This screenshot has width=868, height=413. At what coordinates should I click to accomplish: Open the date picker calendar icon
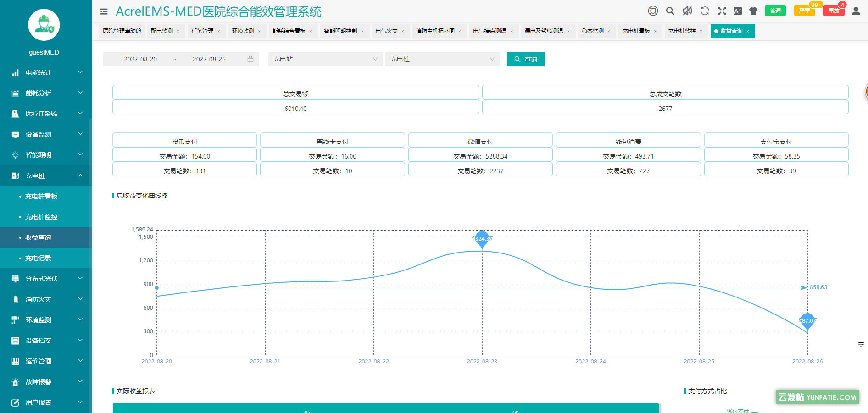[x=250, y=59]
